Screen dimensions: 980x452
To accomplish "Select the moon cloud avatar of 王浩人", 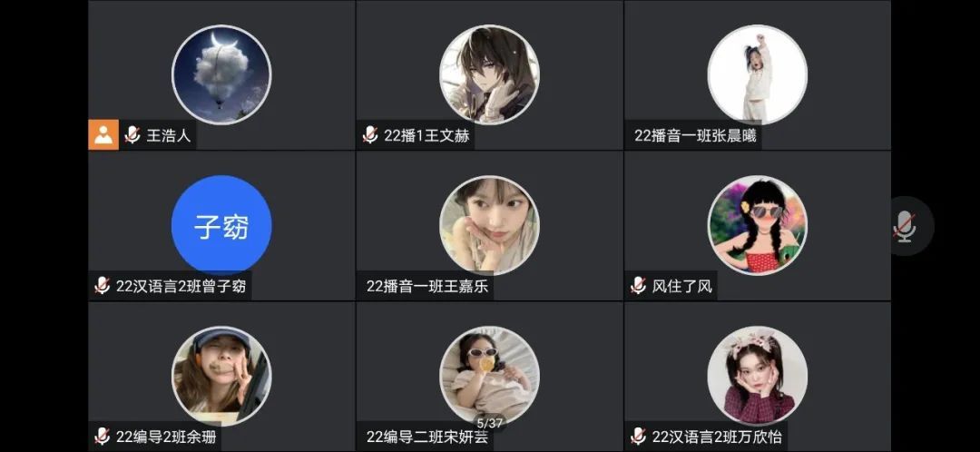I will point(221,74).
